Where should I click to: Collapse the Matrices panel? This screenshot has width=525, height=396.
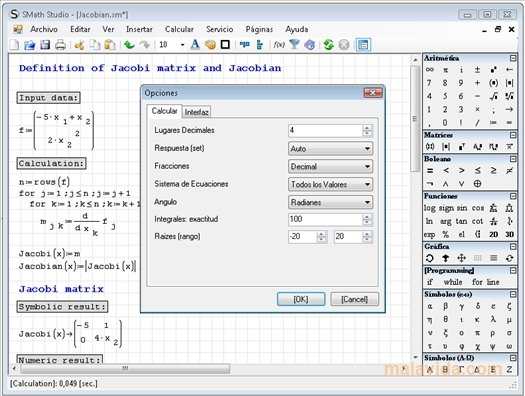(x=513, y=135)
